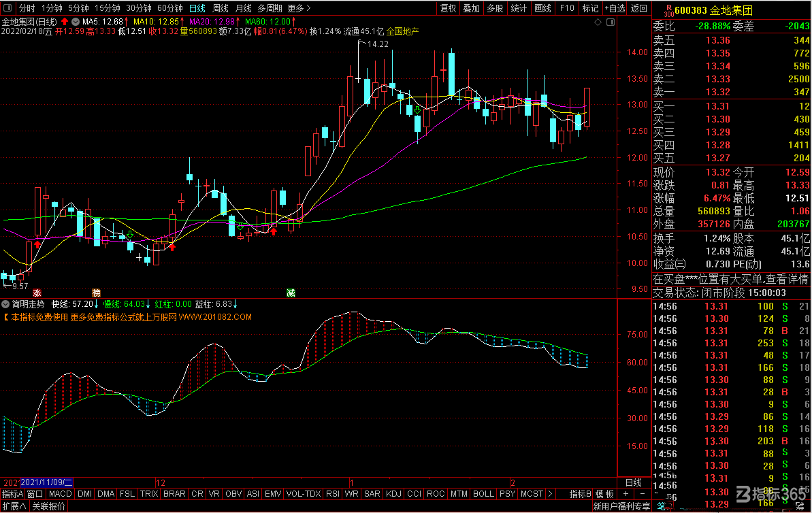Open the 统计 statistics tool
812x513 pixels.
coord(519,8)
